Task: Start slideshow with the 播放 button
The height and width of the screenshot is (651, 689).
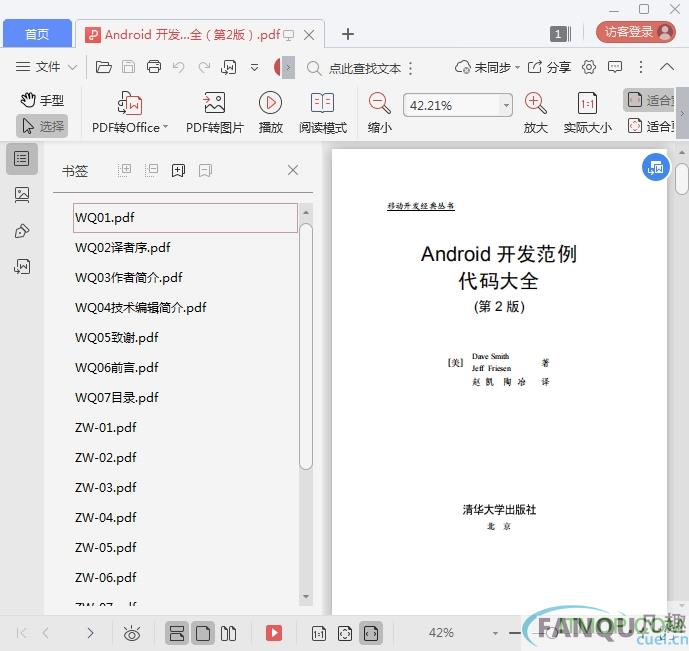Action: point(270,112)
